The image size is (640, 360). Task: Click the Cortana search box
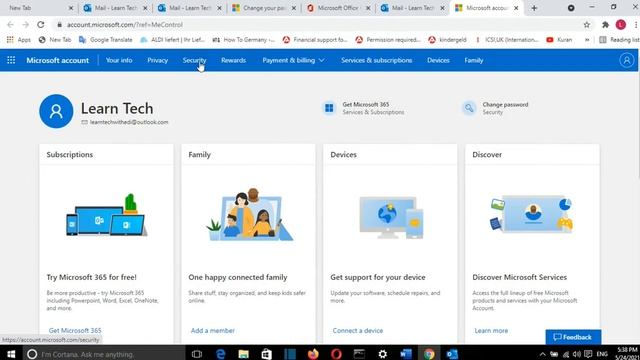point(104,354)
